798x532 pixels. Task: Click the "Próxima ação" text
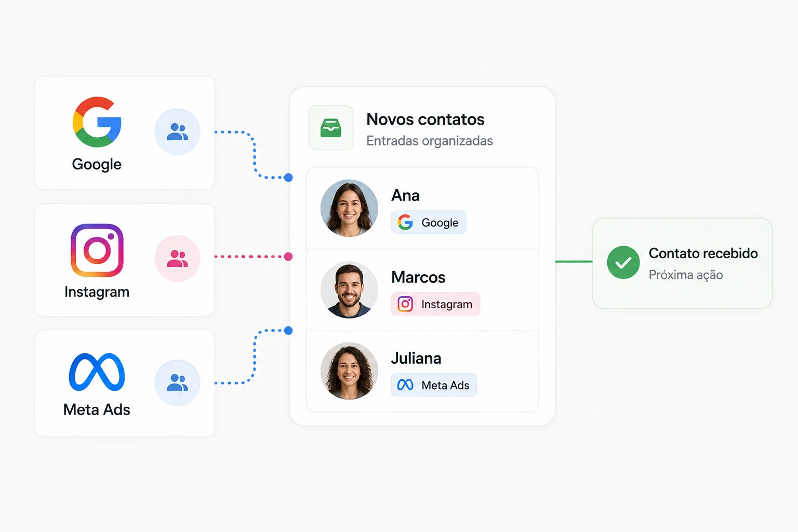[x=686, y=275]
